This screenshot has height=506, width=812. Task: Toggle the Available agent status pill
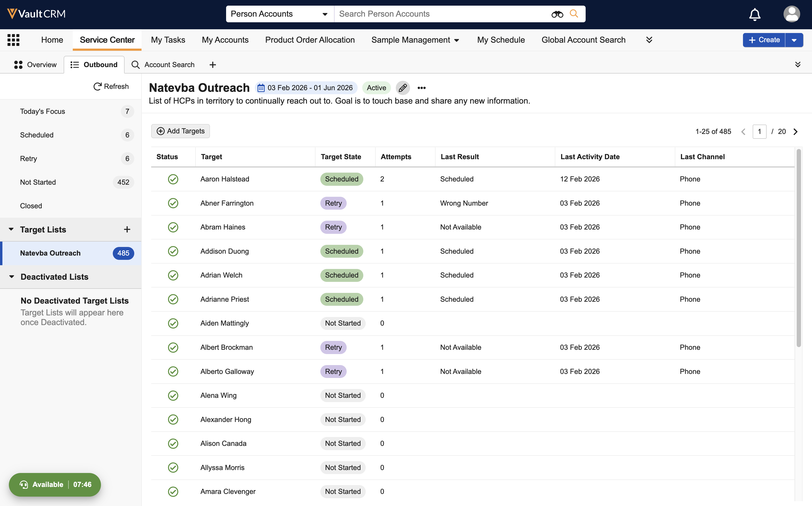(55, 484)
